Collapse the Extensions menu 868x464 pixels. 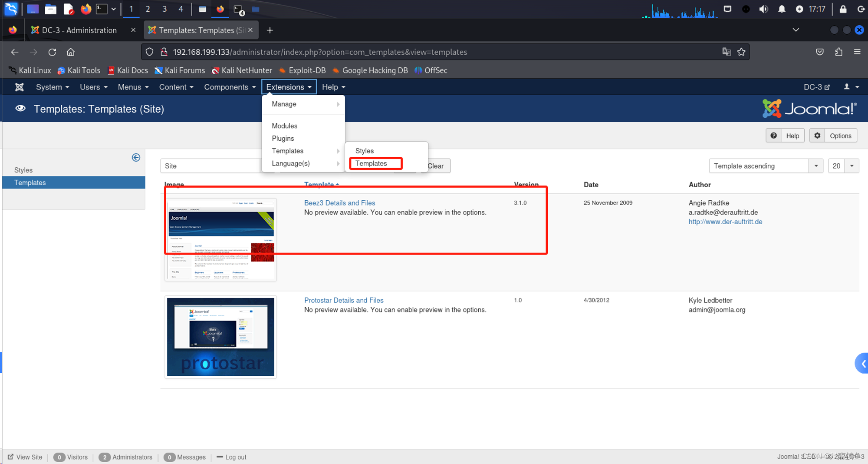289,87
